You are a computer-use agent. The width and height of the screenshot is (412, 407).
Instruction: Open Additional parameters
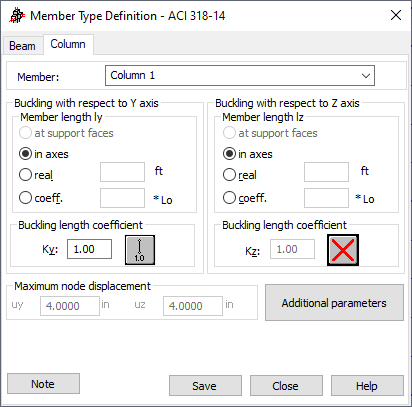pyautogui.click(x=334, y=303)
